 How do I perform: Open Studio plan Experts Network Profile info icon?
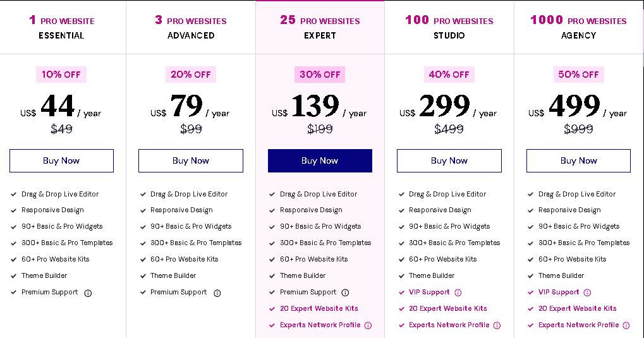point(497,325)
